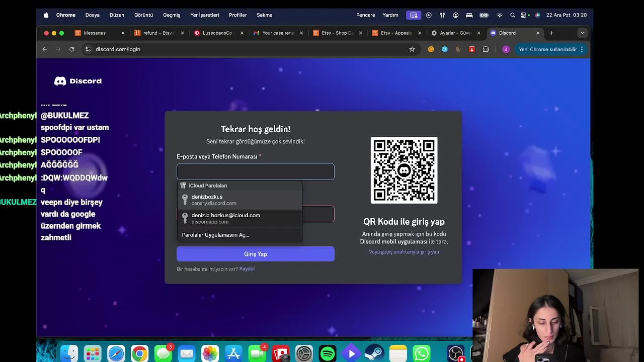This screenshot has height=362, width=644.
Task: Open System Settings from the Dock
Action: [x=304, y=353]
